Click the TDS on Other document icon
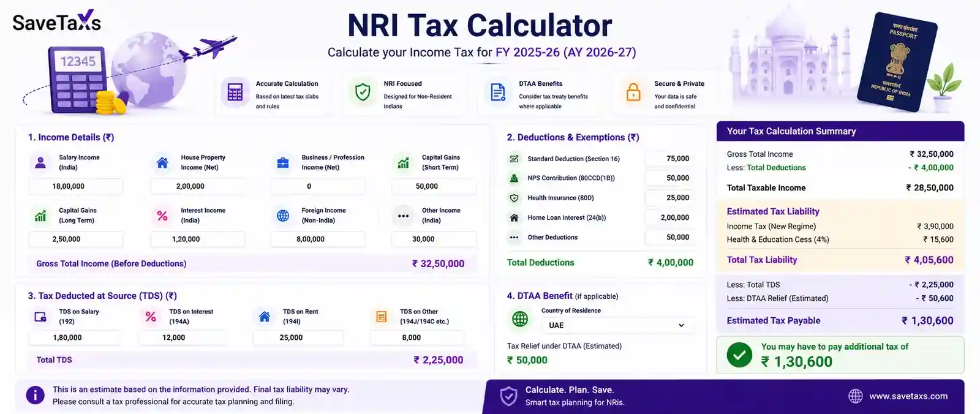 click(382, 317)
